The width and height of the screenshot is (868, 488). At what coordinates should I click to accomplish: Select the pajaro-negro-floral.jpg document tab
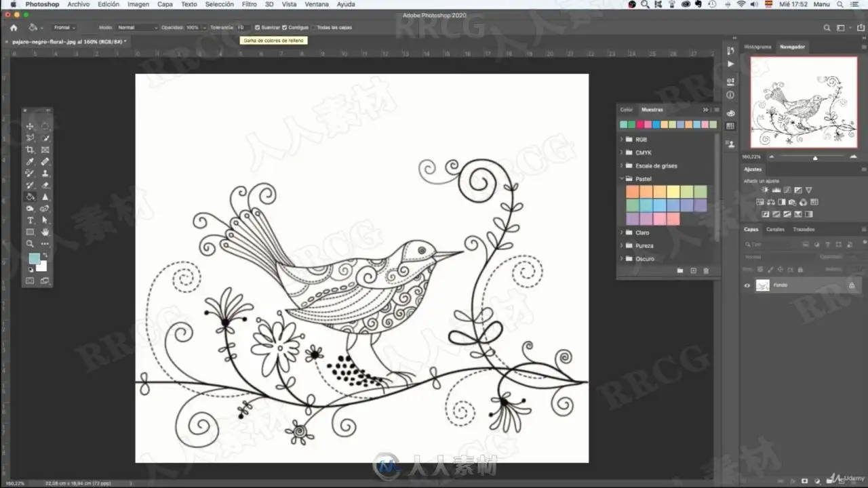(x=69, y=41)
